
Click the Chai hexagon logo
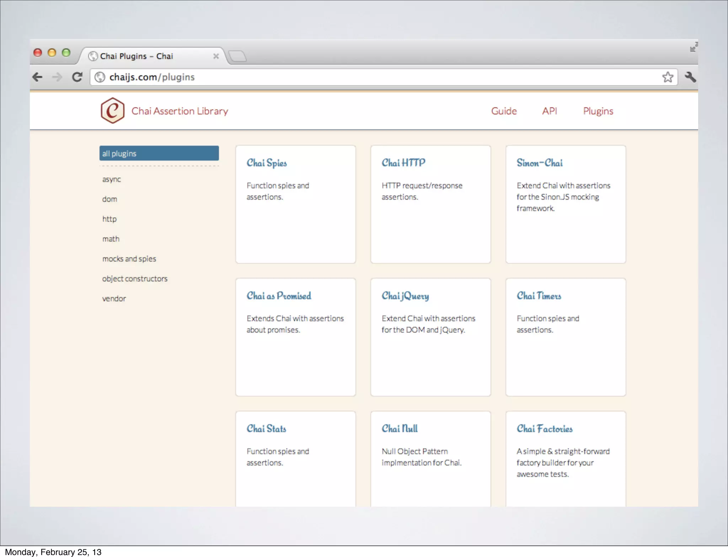112,111
